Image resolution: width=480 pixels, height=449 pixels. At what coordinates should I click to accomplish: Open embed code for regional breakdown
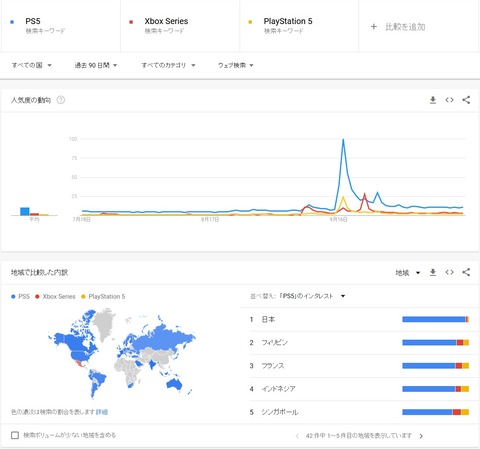click(x=449, y=272)
